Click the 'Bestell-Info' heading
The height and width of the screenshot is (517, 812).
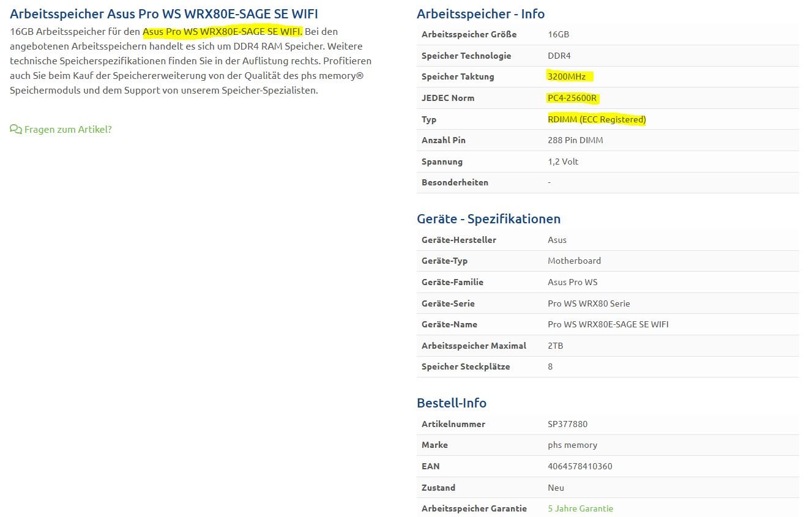pyautogui.click(x=452, y=403)
